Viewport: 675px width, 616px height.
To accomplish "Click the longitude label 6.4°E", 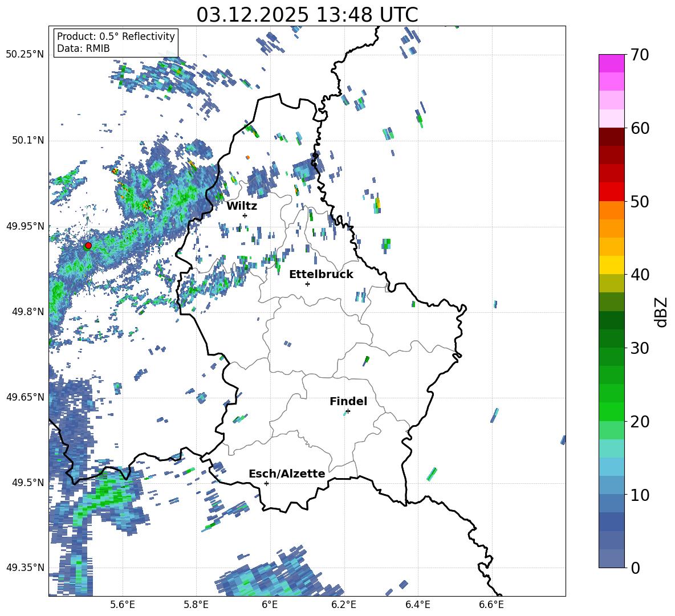I will pyautogui.click(x=417, y=605).
